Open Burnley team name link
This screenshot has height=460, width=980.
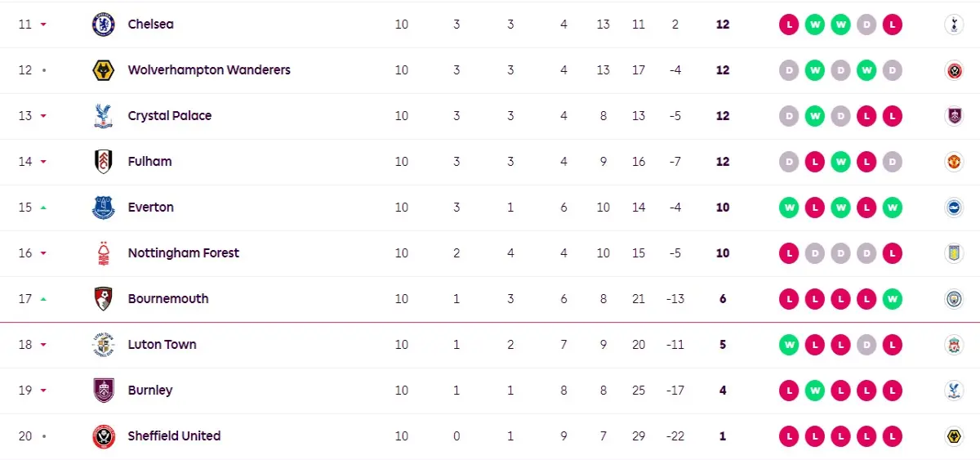click(x=150, y=391)
